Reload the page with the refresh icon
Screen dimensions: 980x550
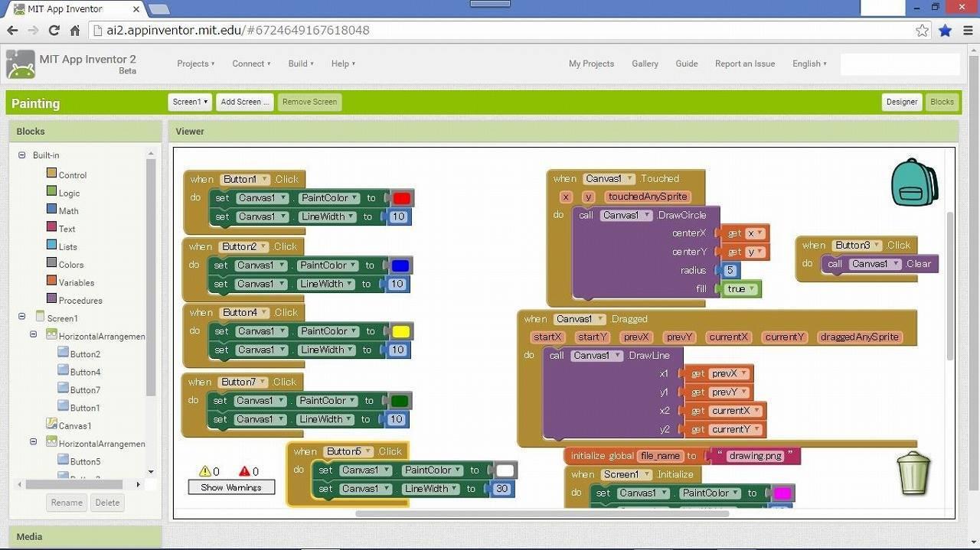54,31
